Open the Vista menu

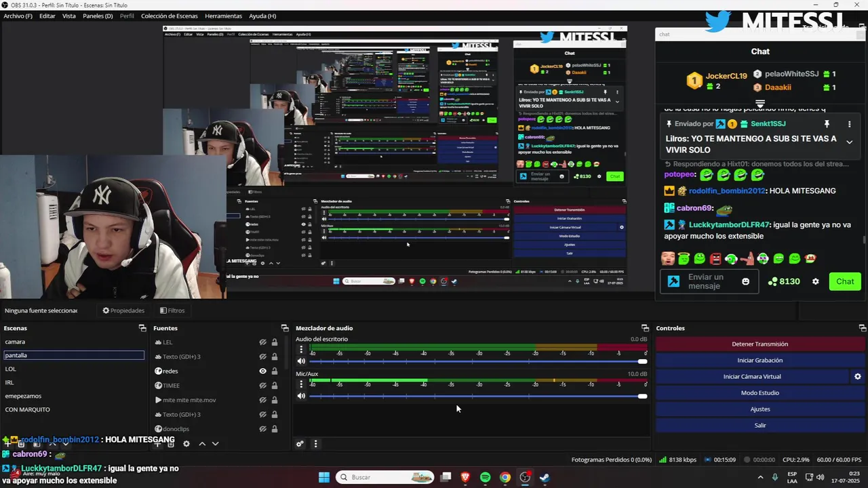(69, 16)
